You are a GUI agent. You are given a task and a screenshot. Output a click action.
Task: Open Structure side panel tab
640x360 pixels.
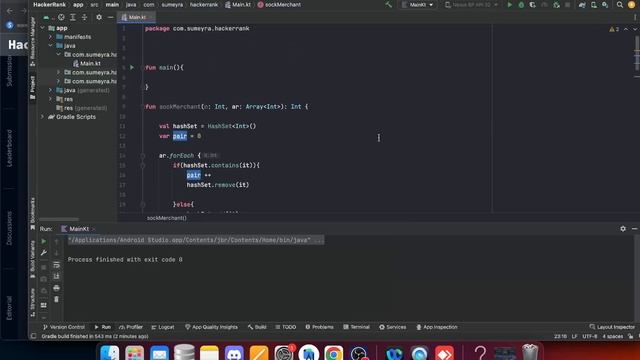tap(33, 302)
